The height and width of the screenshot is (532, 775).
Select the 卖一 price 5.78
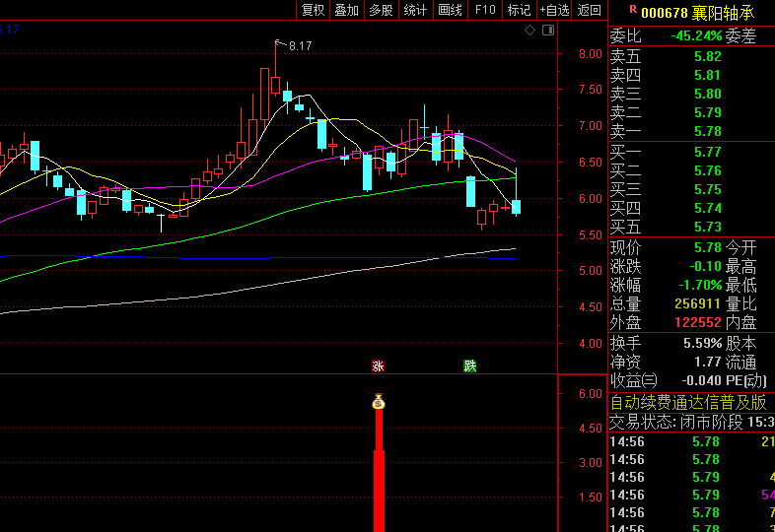708,131
